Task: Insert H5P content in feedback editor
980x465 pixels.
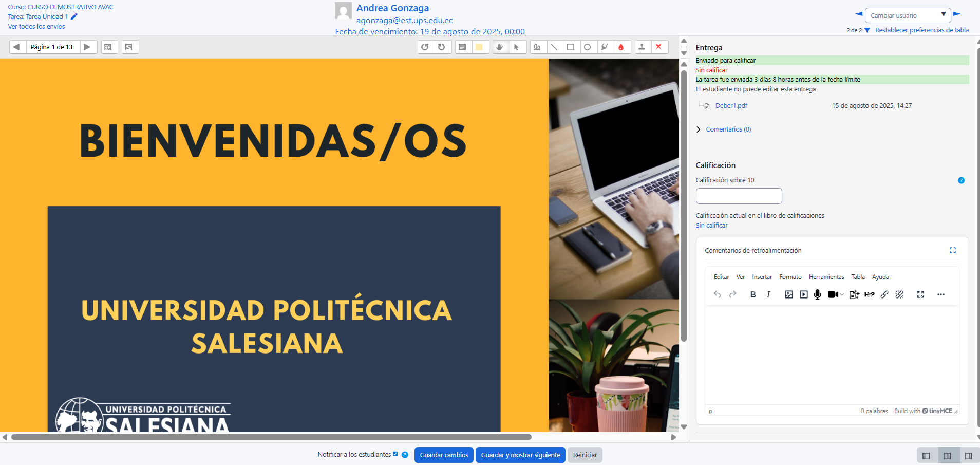Action: coord(869,294)
